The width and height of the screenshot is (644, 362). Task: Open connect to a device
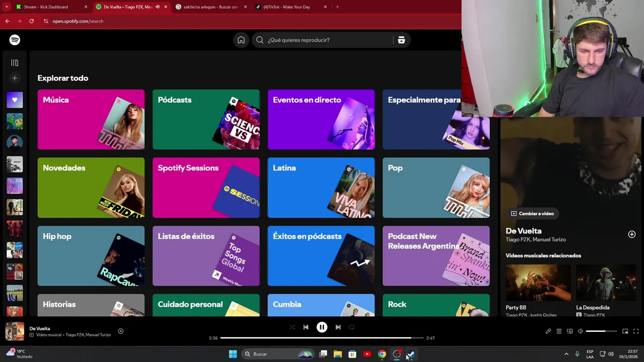570,331
